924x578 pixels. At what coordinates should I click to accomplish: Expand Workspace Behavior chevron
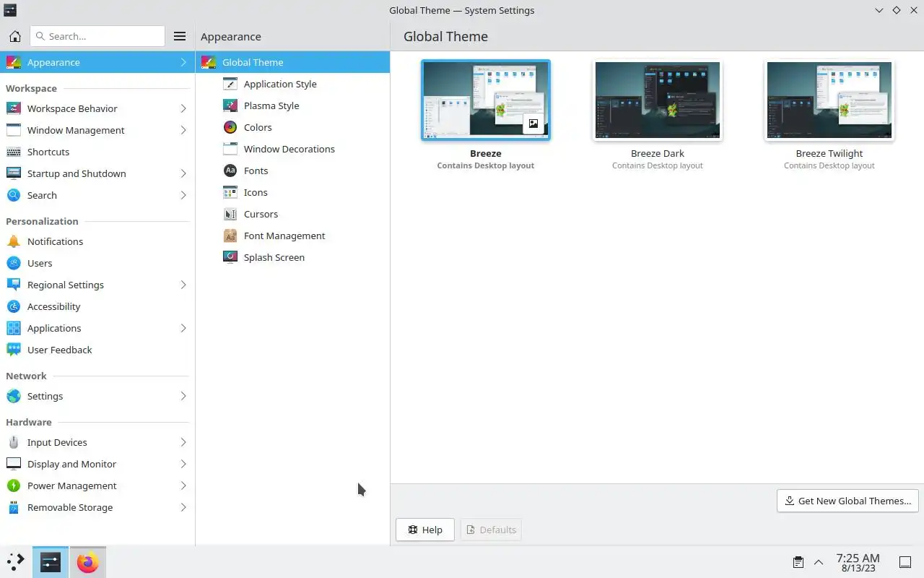click(x=183, y=108)
